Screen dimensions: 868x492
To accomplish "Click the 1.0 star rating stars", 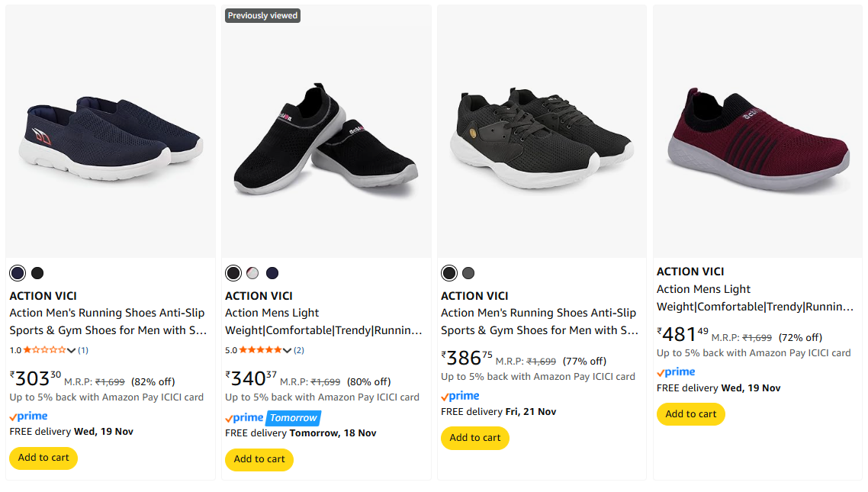I will click(44, 351).
